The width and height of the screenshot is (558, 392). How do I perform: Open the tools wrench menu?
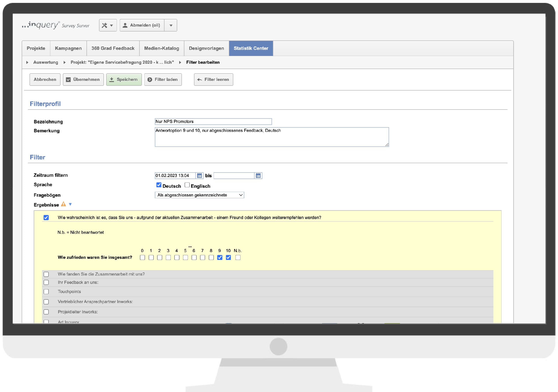pyautogui.click(x=108, y=25)
